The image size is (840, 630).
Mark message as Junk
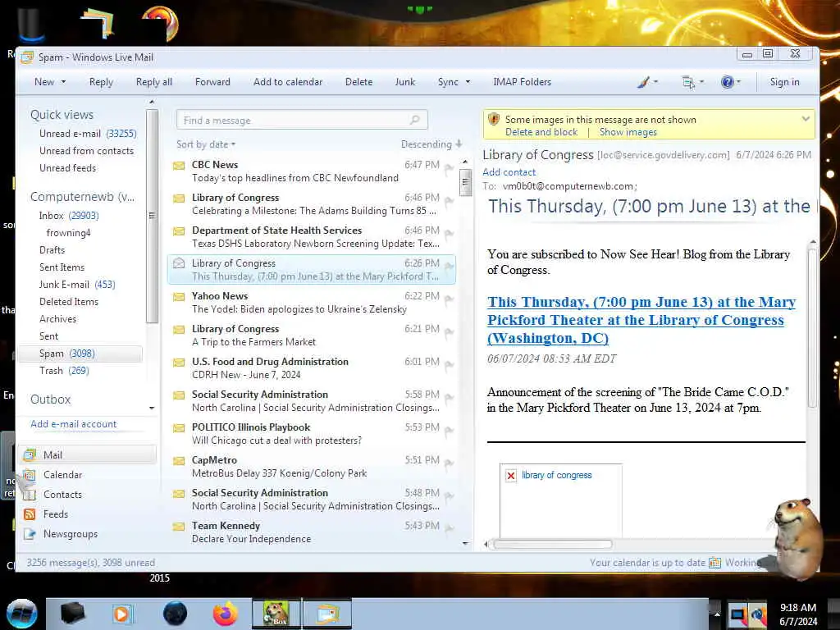(405, 82)
